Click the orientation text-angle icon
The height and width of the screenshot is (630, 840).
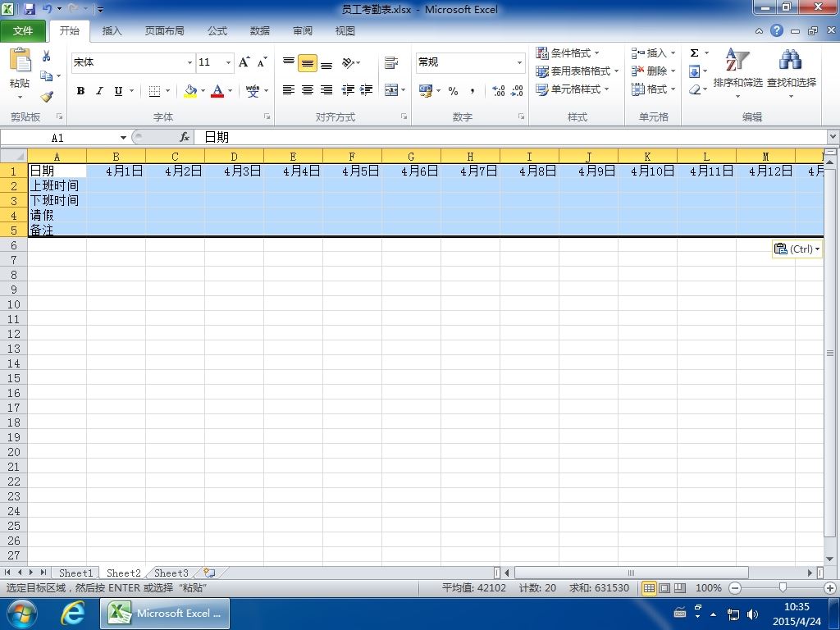(348, 62)
